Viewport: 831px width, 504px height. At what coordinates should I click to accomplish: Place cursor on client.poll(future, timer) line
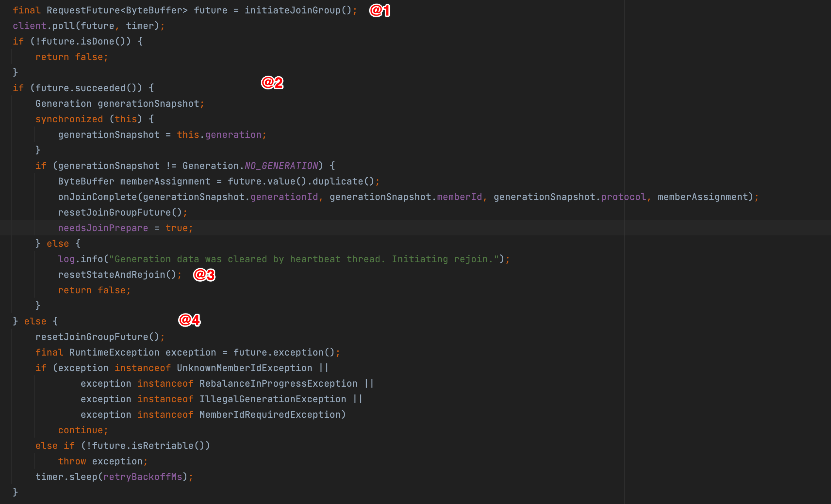tap(88, 26)
